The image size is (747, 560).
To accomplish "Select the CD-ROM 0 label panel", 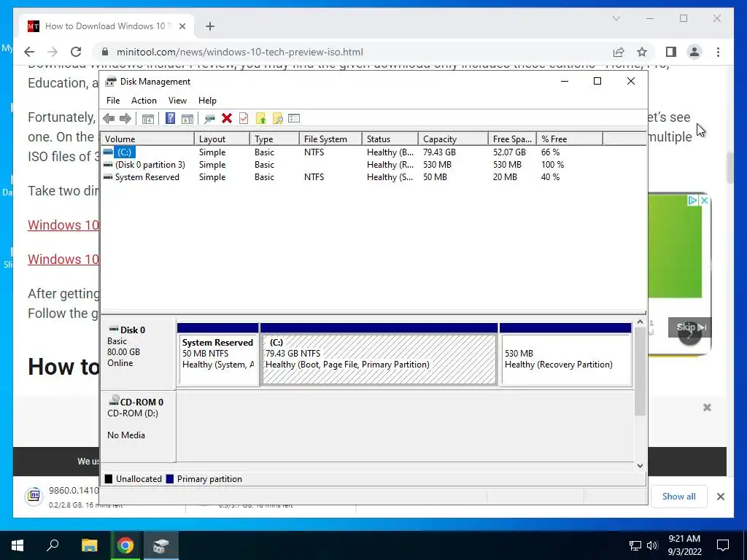I will coord(138,427).
